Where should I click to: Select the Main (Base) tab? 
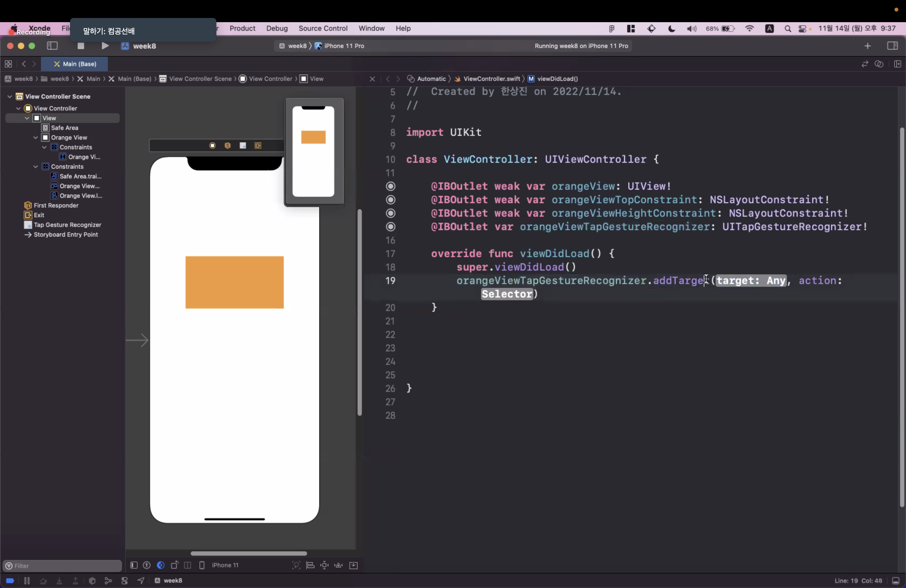[x=75, y=64]
